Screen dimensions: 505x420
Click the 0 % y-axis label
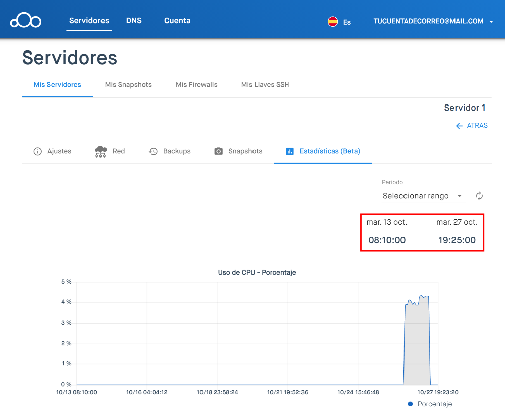click(66, 384)
